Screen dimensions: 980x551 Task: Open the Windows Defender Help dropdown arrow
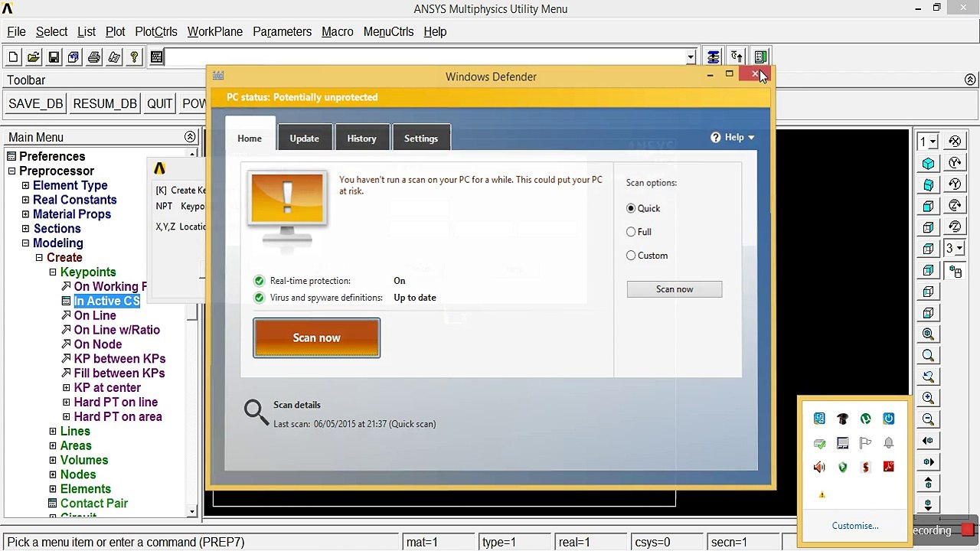(x=751, y=138)
